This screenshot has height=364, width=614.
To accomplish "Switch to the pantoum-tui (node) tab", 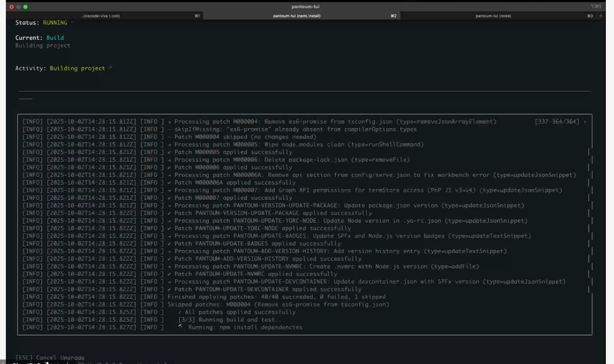I will click(493, 16).
